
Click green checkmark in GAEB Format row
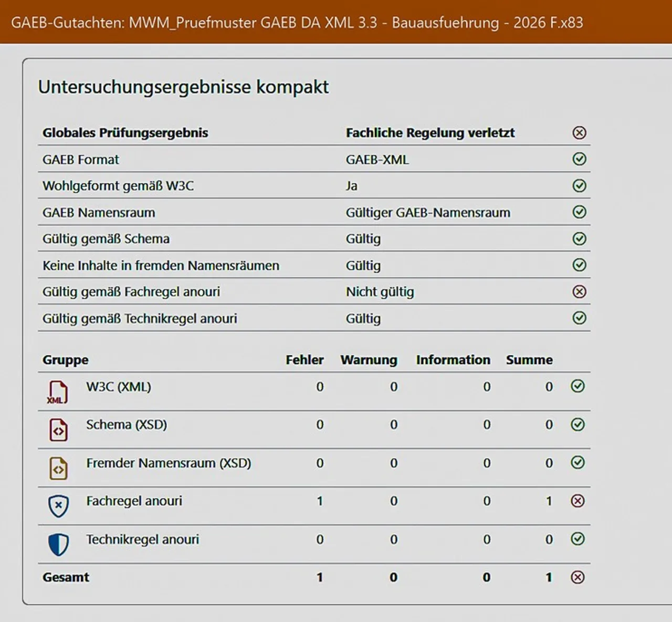click(x=579, y=159)
